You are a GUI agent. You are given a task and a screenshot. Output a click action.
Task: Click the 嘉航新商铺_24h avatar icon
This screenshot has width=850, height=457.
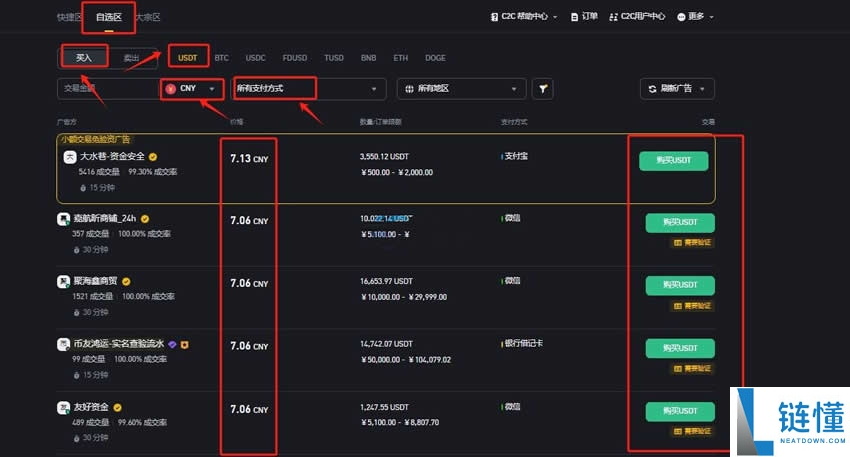click(x=64, y=219)
